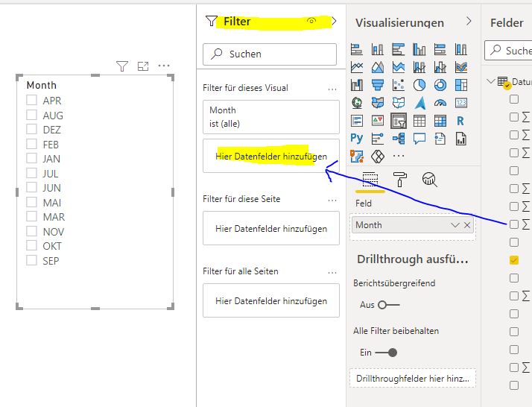Tick the FEB checkbox in the slicer
The height and width of the screenshot is (407, 532).
(x=31, y=144)
